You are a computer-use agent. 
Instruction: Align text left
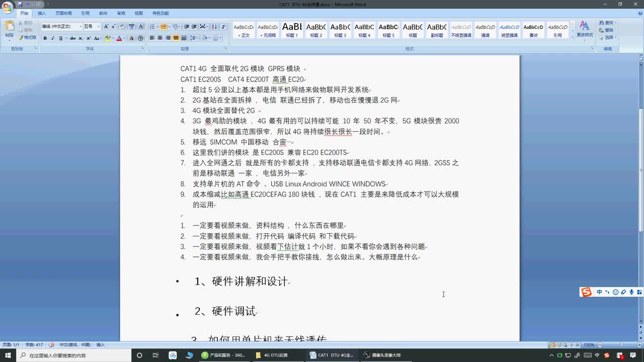coord(152,38)
